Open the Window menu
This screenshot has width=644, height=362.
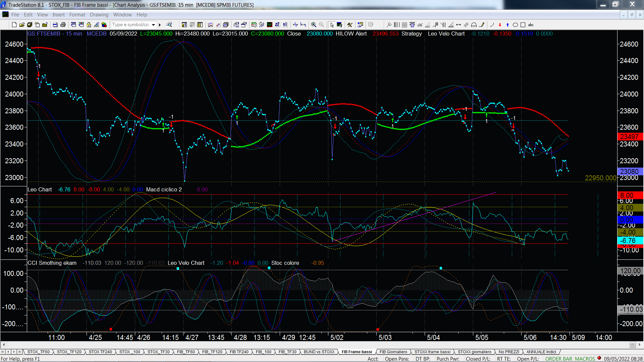point(122,15)
